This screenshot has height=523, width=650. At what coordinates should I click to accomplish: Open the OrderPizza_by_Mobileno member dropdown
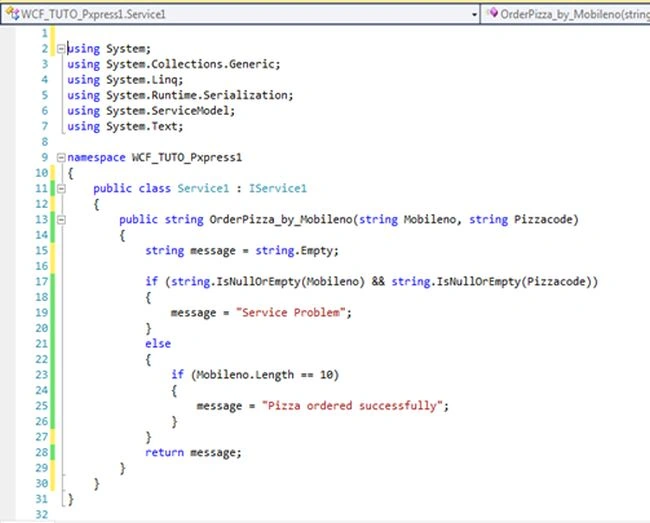565,14
